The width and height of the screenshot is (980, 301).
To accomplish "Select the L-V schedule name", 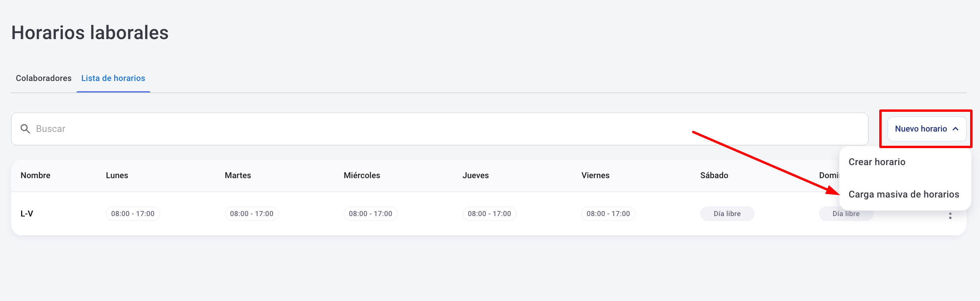I will [x=27, y=214].
